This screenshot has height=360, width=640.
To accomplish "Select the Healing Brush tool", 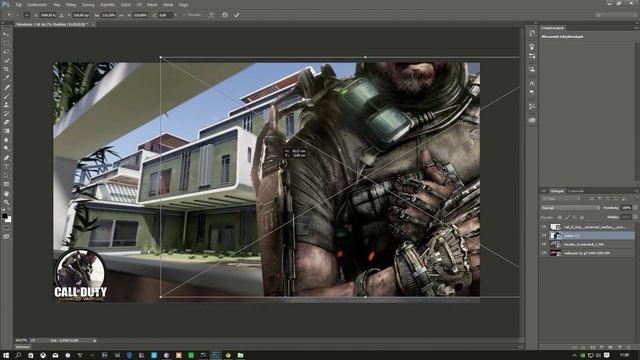I will [6, 87].
